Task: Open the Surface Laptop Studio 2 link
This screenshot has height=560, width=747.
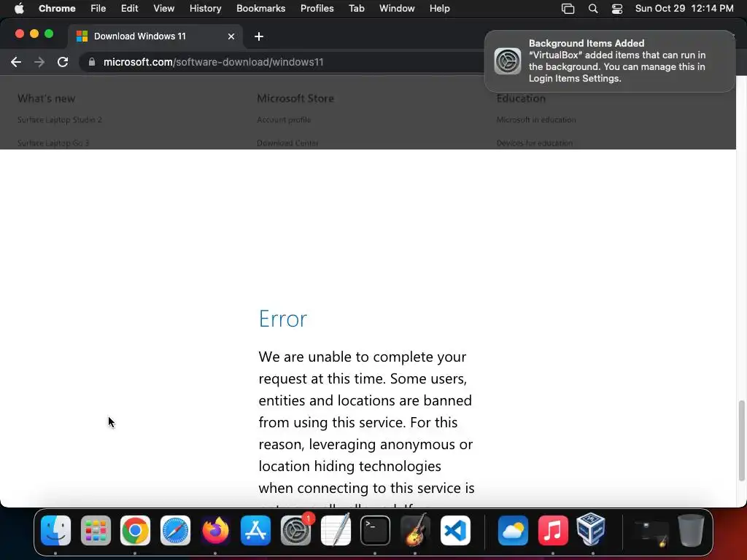Action: [60, 120]
